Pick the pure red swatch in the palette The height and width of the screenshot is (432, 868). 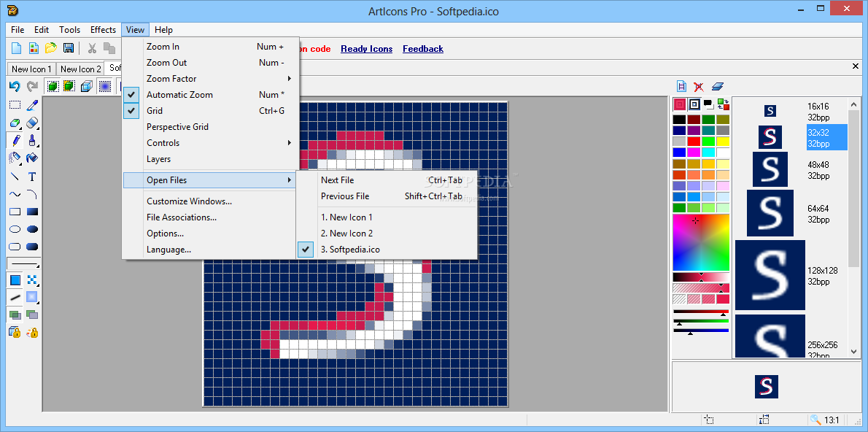point(694,142)
